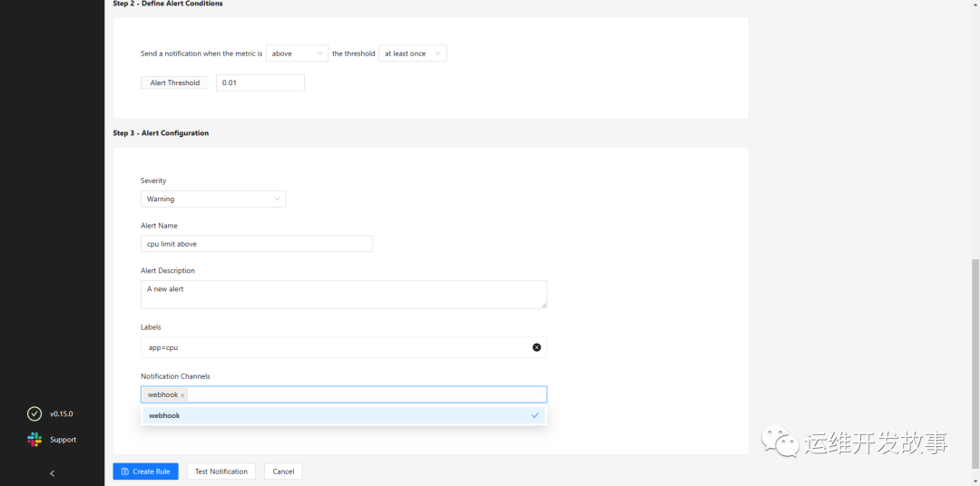This screenshot has width=980, height=486.
Task: Click the Alert Threshold value field
Action: 260,83
